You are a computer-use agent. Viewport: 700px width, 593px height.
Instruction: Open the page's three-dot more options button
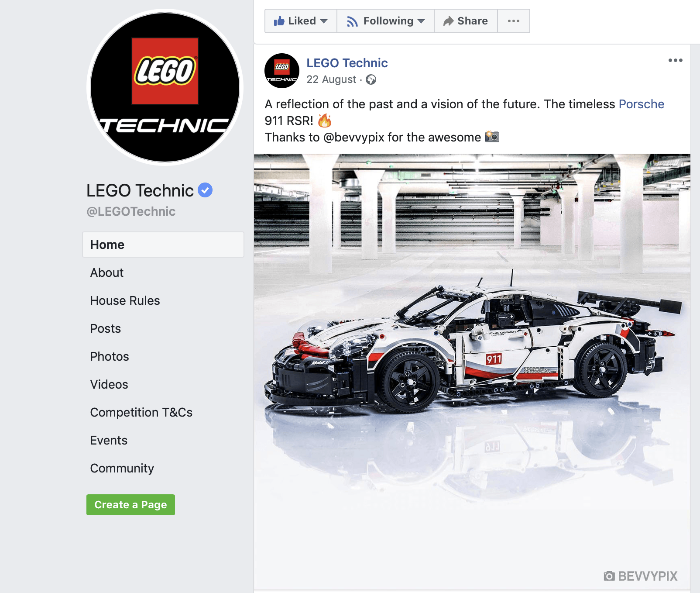pyautogui.click(x=514, y=21)
